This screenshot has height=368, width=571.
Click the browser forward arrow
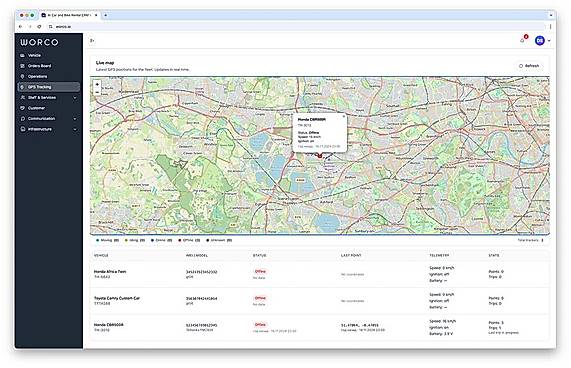[30, 27]
